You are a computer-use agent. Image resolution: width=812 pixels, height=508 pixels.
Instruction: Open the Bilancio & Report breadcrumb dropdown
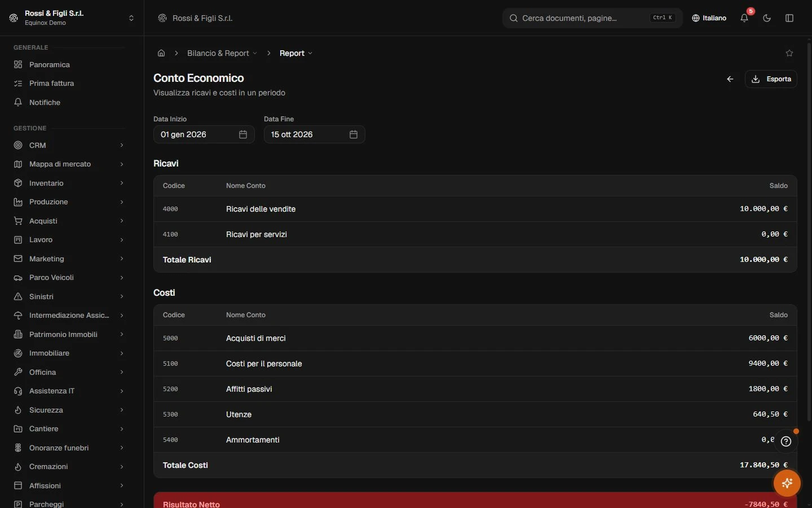(x=222, y=53)
